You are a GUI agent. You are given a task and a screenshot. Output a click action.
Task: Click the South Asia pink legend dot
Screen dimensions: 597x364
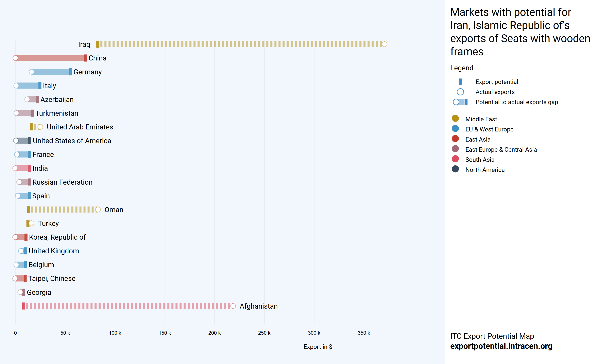(x=455, y=159)
